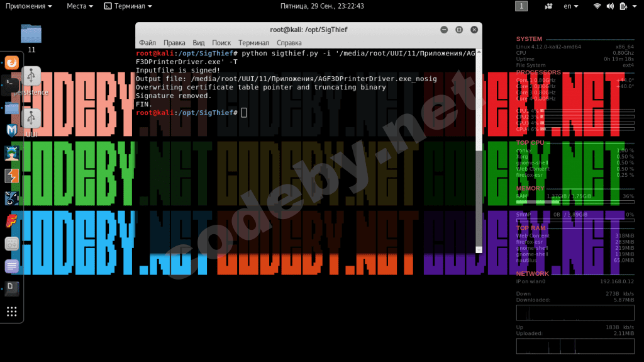Open the text editor notes icon
This screenshot has height=362, width=644.
tap(11, 266)
